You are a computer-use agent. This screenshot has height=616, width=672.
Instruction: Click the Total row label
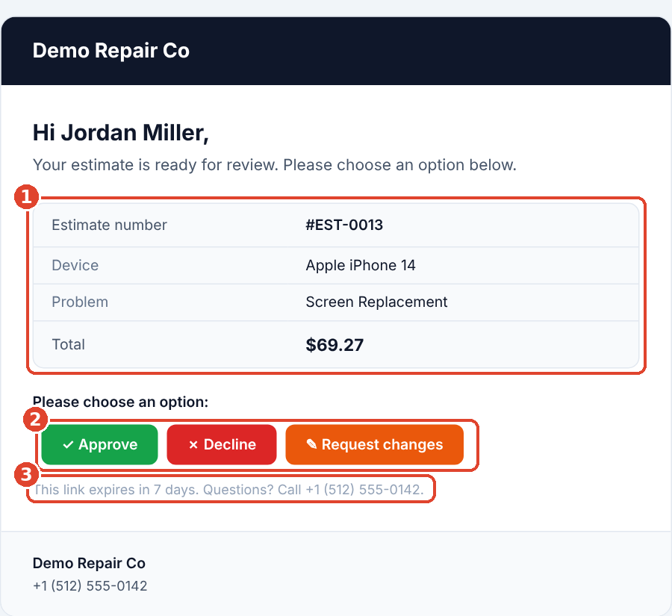[x=68, y=345]
